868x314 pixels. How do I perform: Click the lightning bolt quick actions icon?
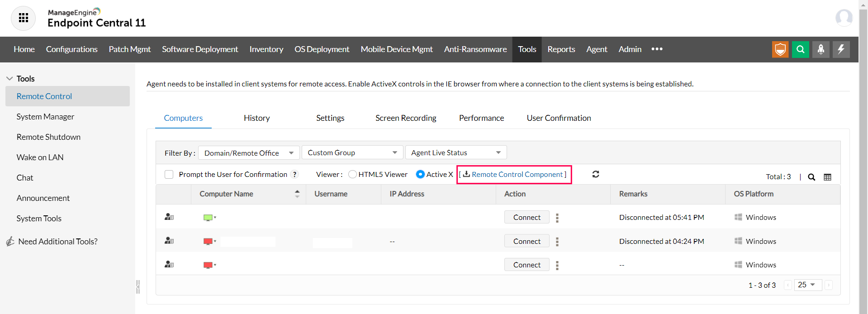(x=841, y=49)
